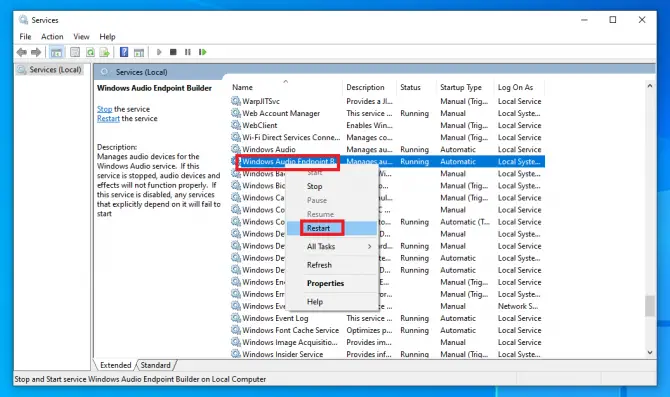Select the Windows Insider Service row

pyautogui.click(x=388, y=354)
